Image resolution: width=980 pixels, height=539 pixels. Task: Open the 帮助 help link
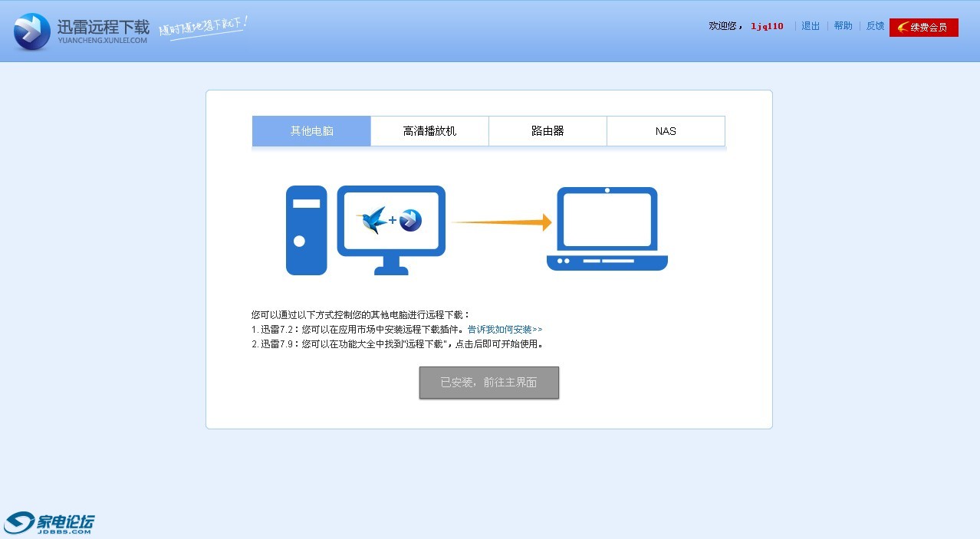(843, 26)
